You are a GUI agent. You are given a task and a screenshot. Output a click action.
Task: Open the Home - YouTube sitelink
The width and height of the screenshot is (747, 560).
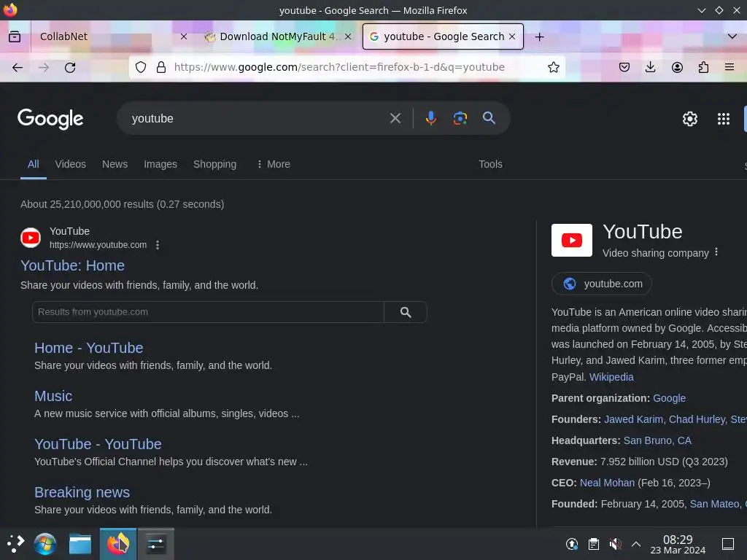(88, 348)
